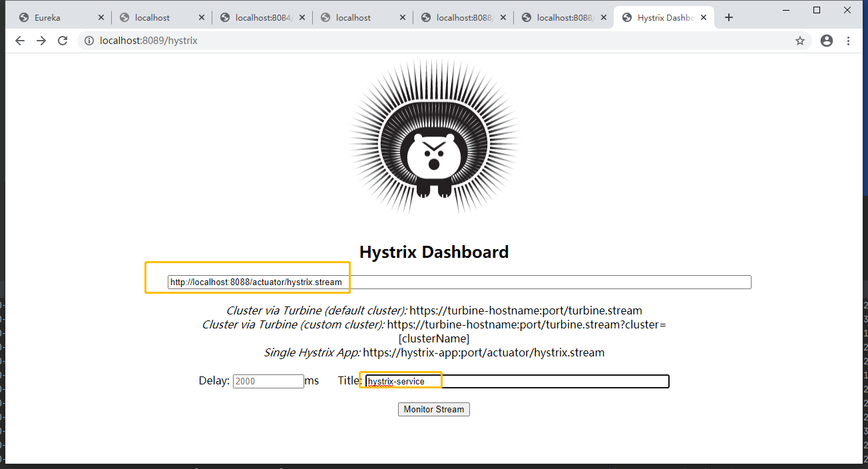Open Chrome's three-dot menu

tap(848, 41)
